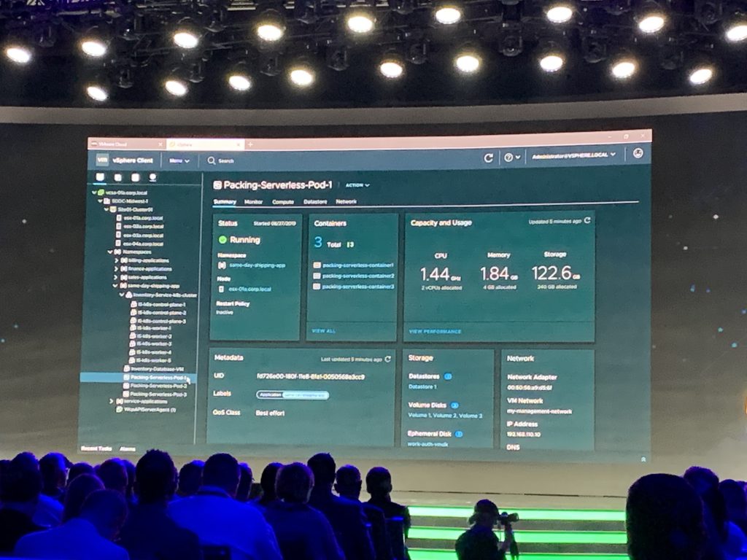Viewport: 747px width, 560px height.
Task: Click View All in the Containers card
Action: coord(324,331)
